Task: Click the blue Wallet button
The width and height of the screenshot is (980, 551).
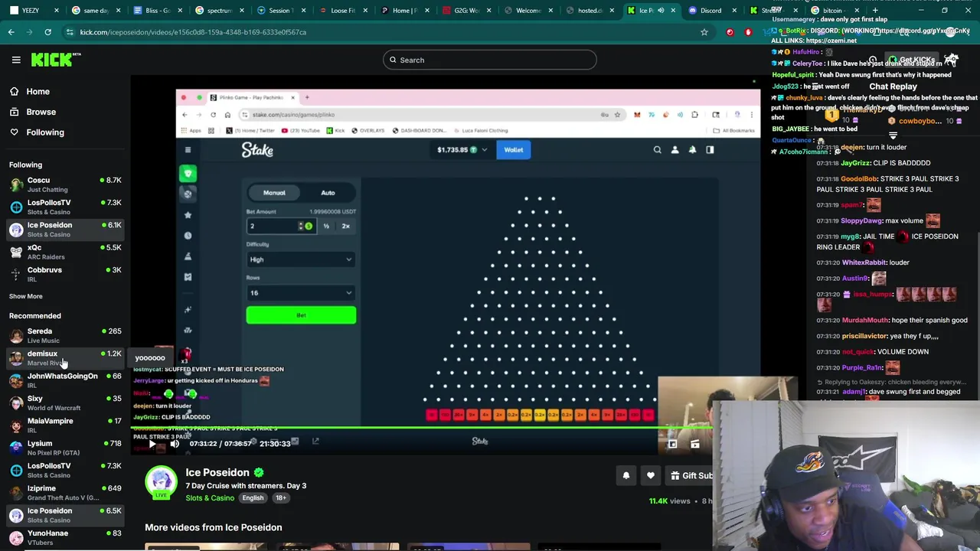Action: (x=513, y=150)
